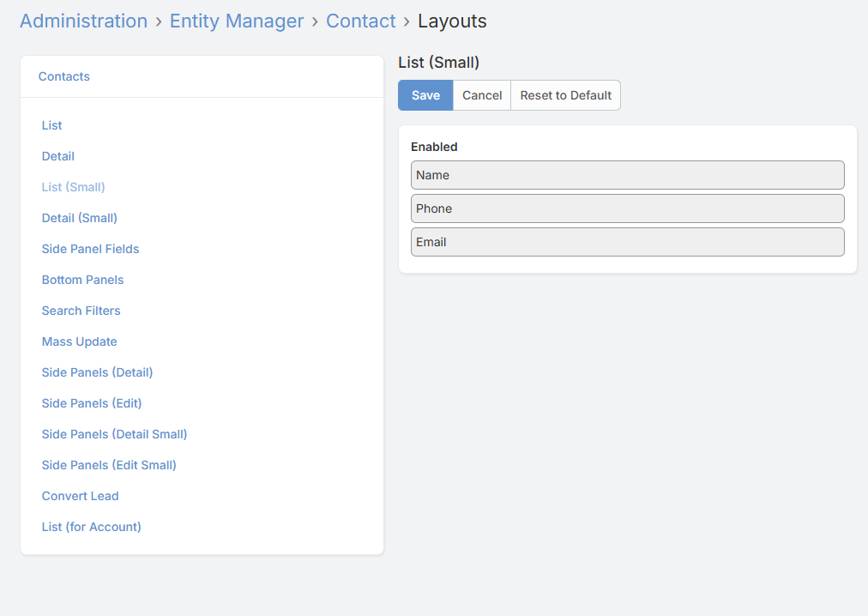Open Search Filters layout
The image size is (868, 616).
click(x=81, y=311)
